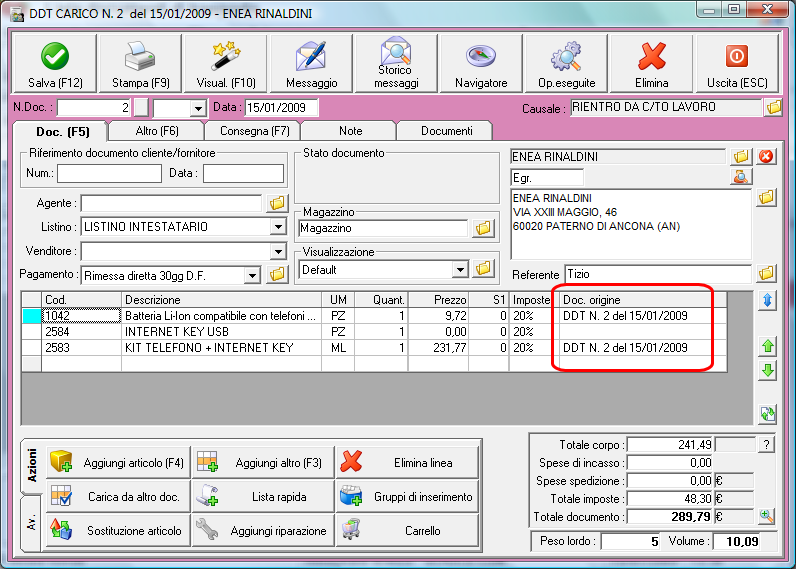Click the Peso lordo field

630,541
